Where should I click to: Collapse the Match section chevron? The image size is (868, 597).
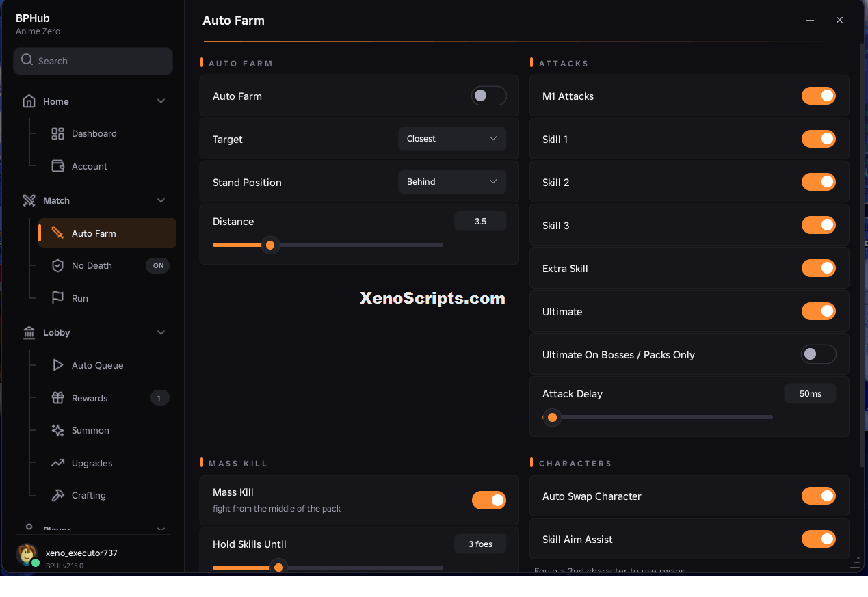161,200
